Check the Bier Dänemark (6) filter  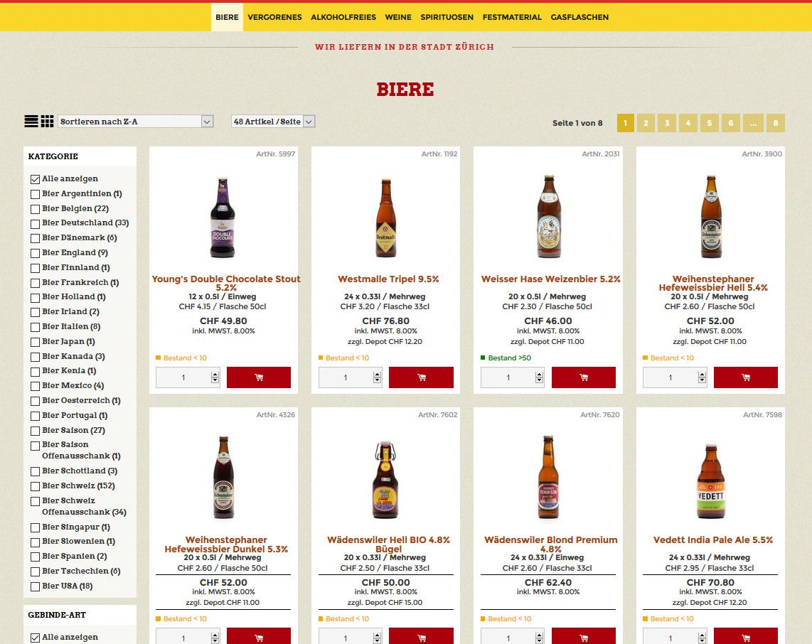pos(36,239)
